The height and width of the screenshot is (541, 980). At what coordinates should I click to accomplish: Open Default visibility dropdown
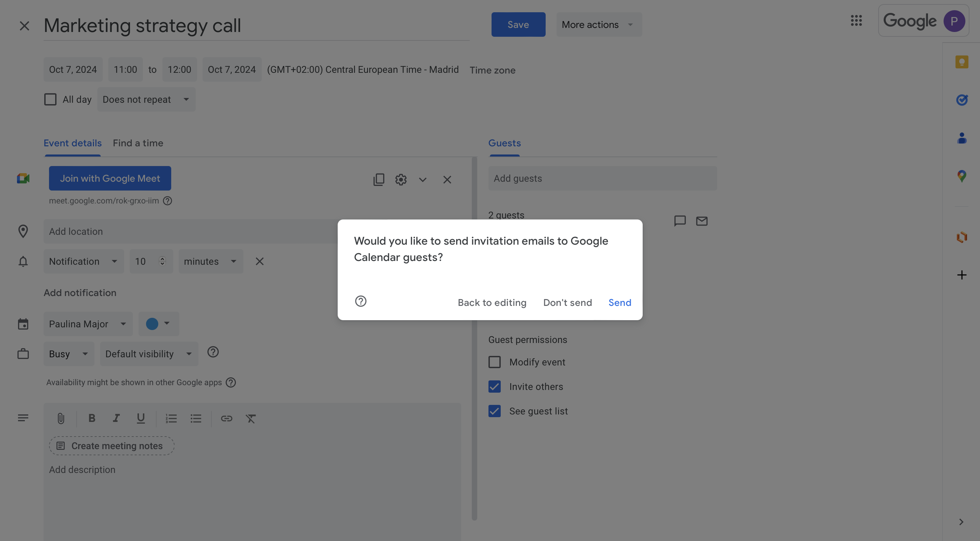(x=149, y=354)
